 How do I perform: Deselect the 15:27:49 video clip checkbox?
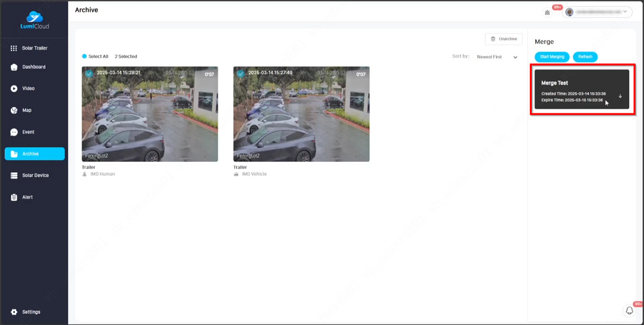pos(240,74)
